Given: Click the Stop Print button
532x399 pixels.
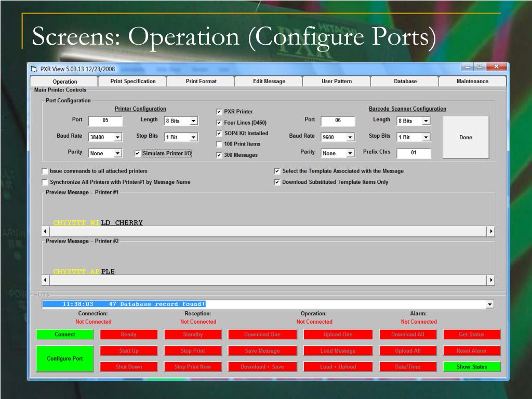Looking at the screenshot, I should (x=193, y=351).
